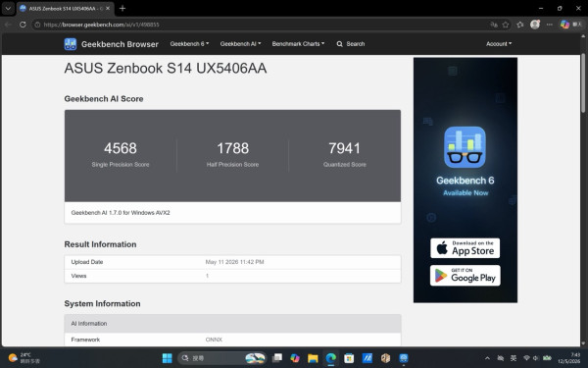Go back to the previous page
The width and height of the screenshot is (588, 368).
[8, 25]
